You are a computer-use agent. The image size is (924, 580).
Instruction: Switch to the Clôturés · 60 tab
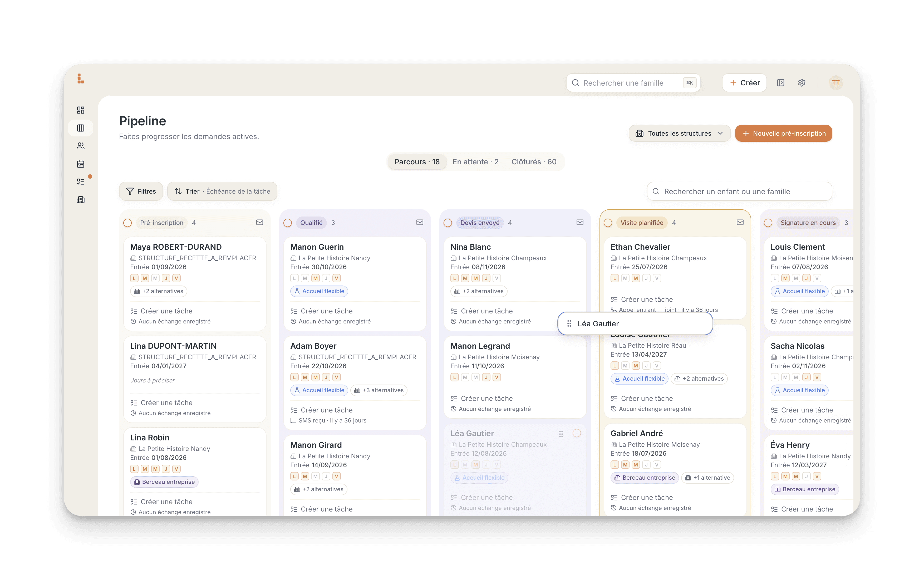point(534,162)
